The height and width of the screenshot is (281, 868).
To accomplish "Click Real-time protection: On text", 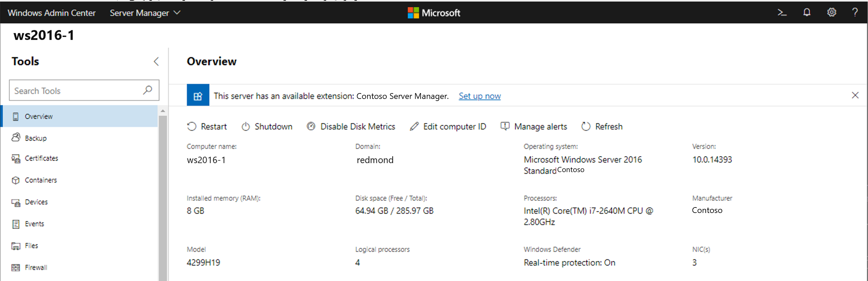I will (x=569, y=263).
